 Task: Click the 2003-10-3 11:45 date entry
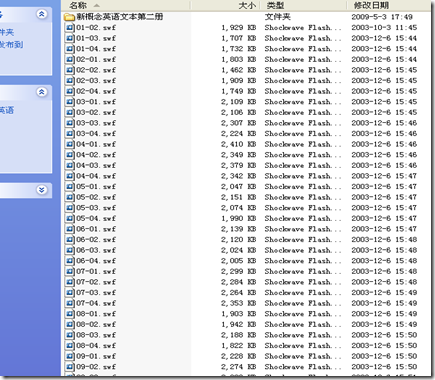coord(384,28)
